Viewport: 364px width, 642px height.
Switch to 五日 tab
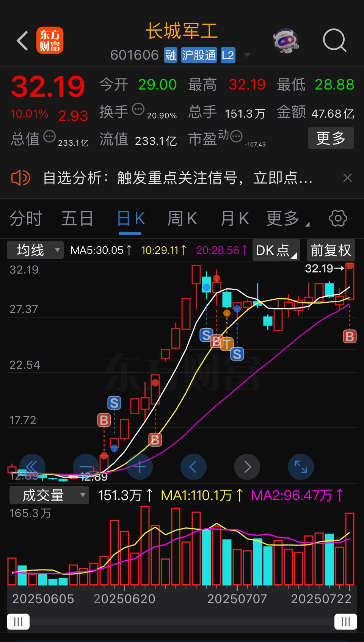[x=77, y=219]
